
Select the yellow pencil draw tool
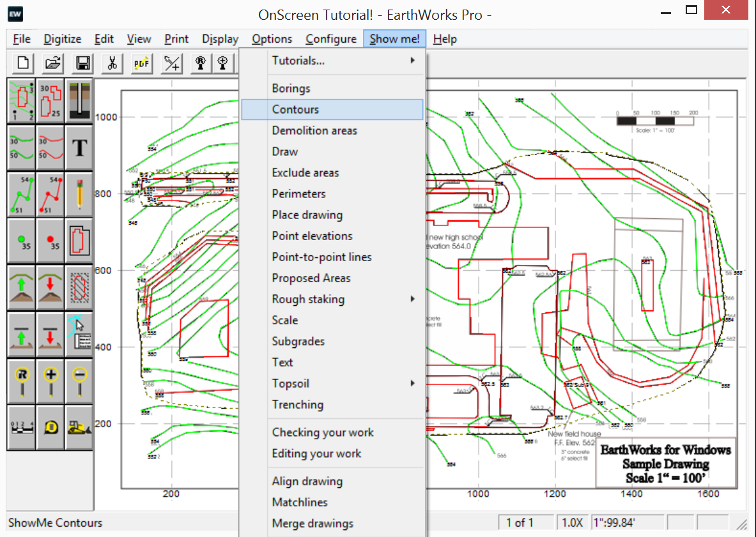pyautogui.click(x=79, y=194)
